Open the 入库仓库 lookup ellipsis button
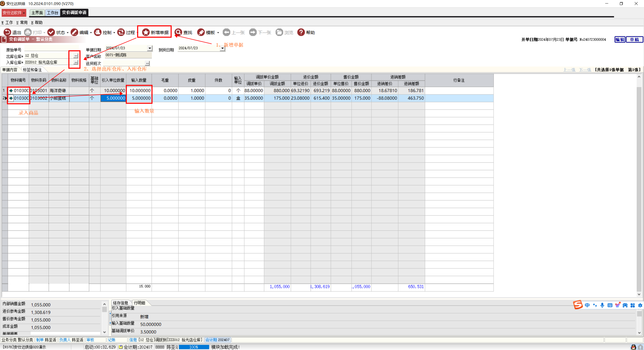Image resolution: width=644 pixels, height=350 pixels. pyautogui.click(x=76, y=62)
